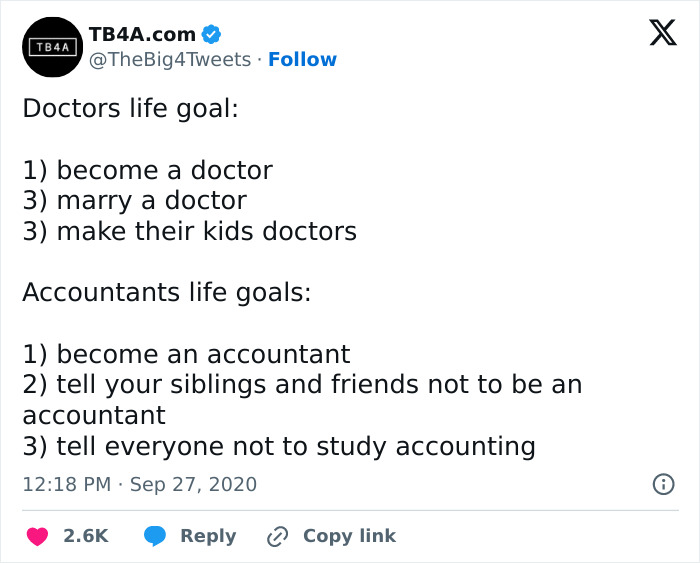Image resolution: width=700 pixels, height=563 pixels.
Task: Click the chain link icon
Action: pyautogui.click(x=277, y=536)
